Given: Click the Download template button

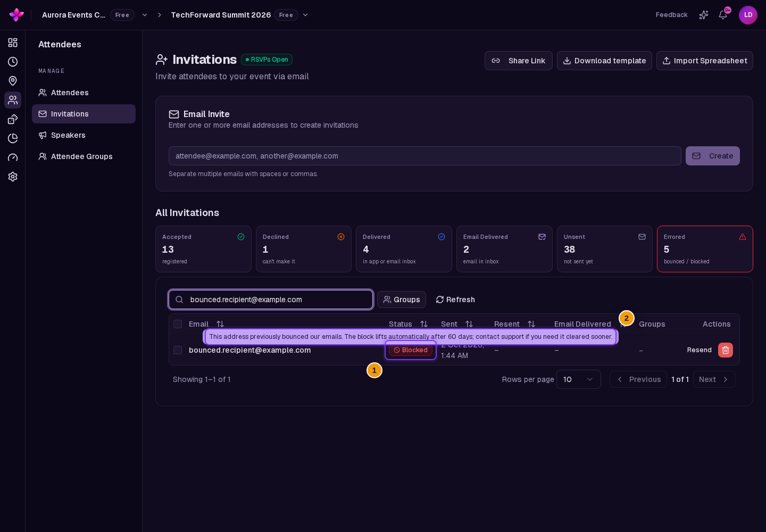Looking at the screenshot, I should click(x=604, y=61).
